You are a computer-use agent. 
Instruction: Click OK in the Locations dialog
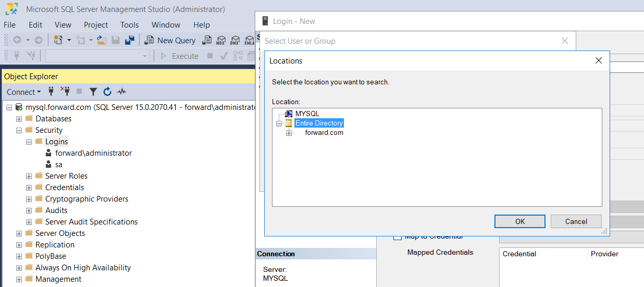pyautogui.click(x=520, y=221)
